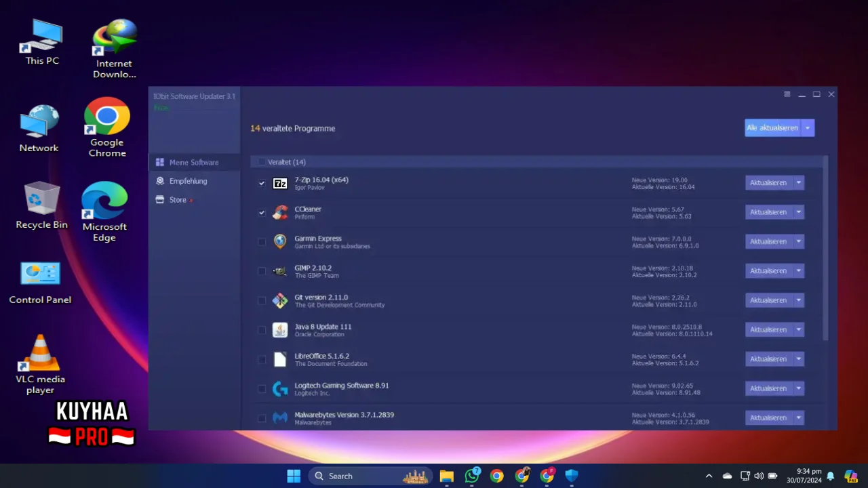The width and height of the screenshot is (868, 488).
Task: Open Windows Start menu
Action: pos(294,476)
